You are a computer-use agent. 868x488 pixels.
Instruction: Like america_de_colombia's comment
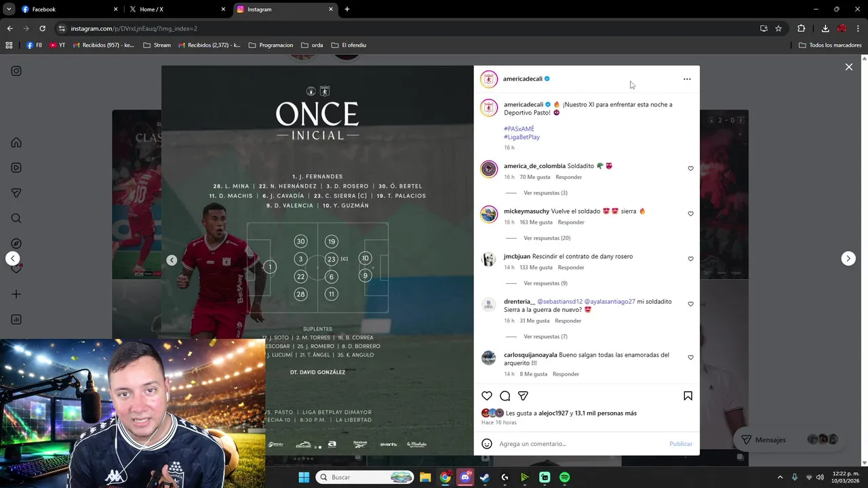691,169
